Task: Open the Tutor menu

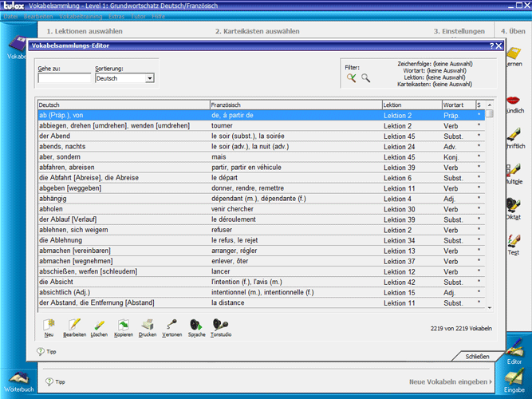Action: point(138,16)
